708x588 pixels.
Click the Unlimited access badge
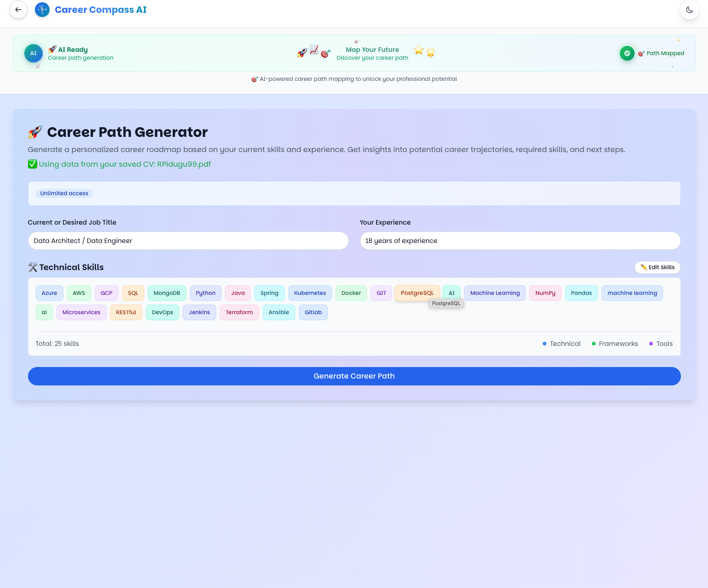tap(64, 193)
